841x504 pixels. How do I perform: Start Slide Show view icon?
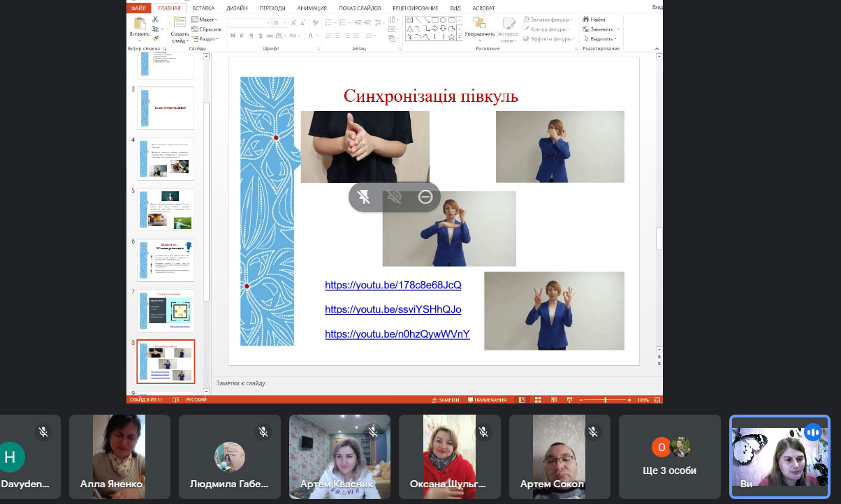(x=569, y=400)
